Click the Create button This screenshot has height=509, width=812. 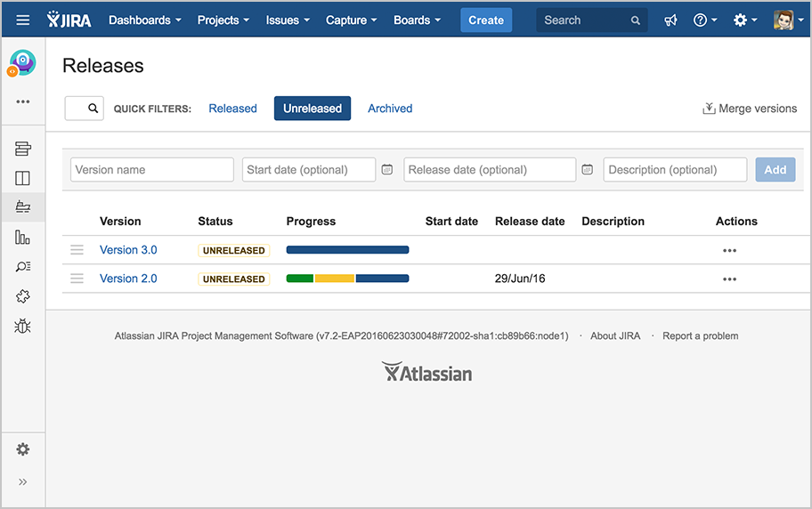pos(486,20)
